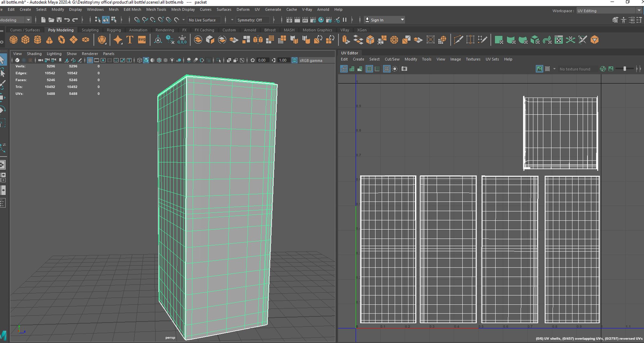This screenshot has height=343, width=644.
Task: Click the undo arrow icon
Action: (67, 20)
